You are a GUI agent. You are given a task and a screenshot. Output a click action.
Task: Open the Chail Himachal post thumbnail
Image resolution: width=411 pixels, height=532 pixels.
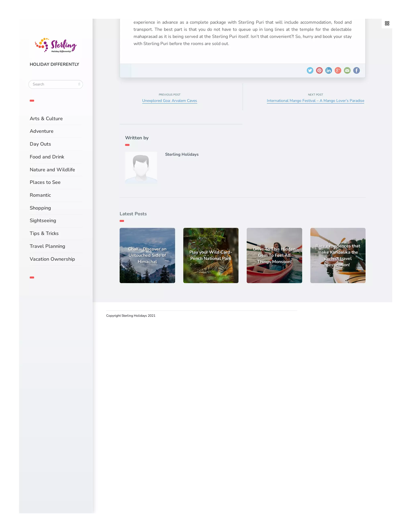pyautogui.click(x=147, y=255)
